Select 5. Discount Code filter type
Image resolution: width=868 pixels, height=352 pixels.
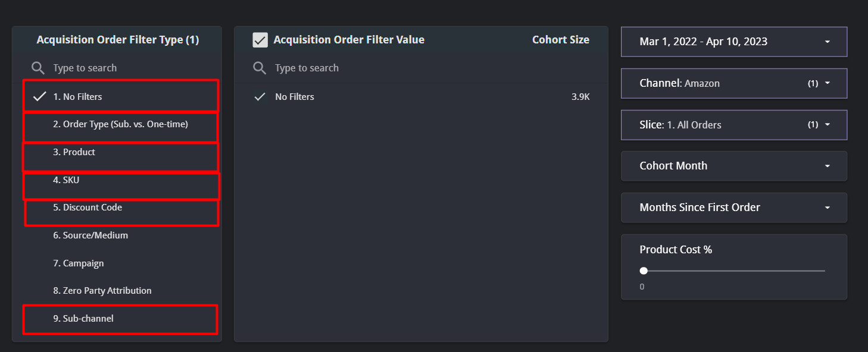click(88, 208)
